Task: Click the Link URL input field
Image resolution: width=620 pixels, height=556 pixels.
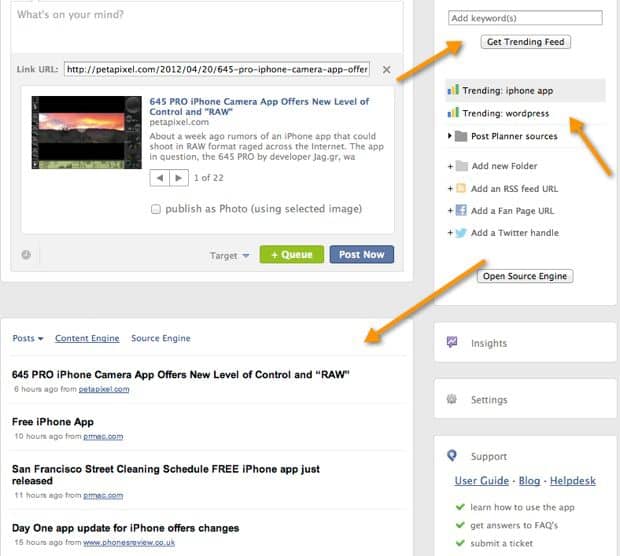Action: point(217,70)
